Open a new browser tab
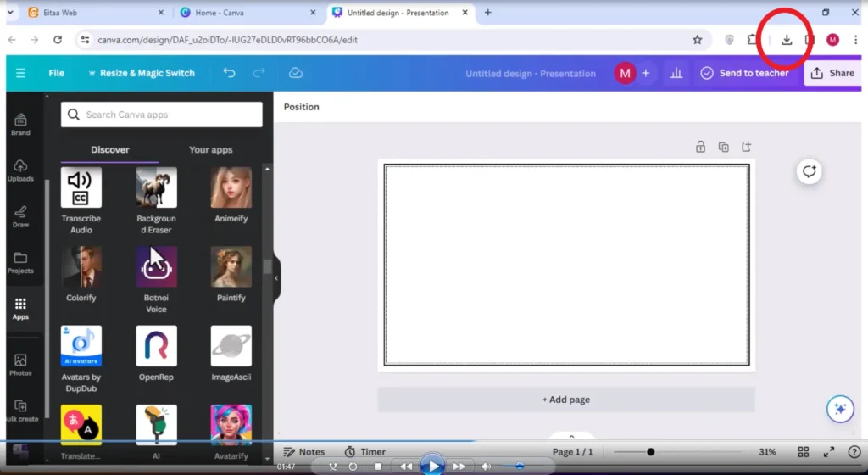The height and width of the screenshot is (475, 868). pos(487,12)
